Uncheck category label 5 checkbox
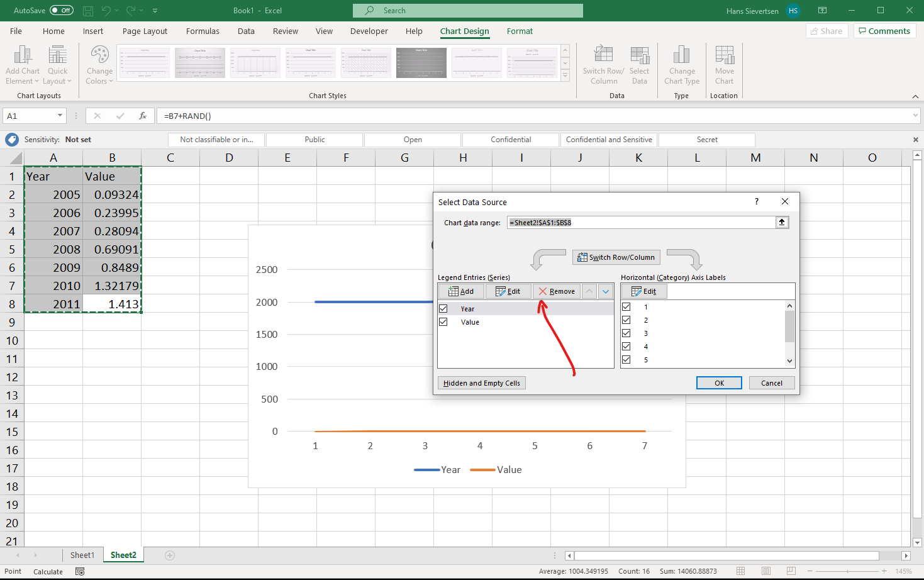 tap(626, 360)
